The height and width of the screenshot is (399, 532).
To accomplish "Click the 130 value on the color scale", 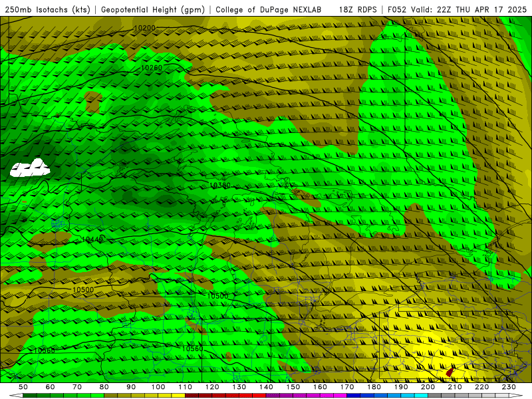I will click(239, 387).
